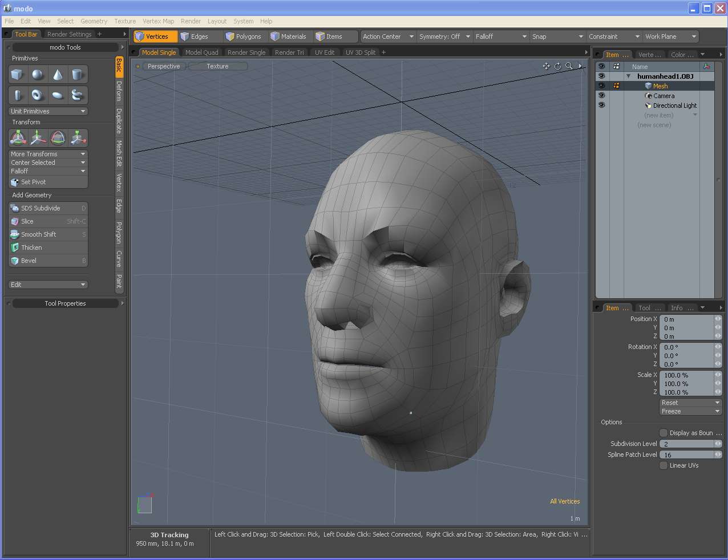This screenshot has width=728, height=560.
Task: Click the Freeze button in item properties
Action: 691,411
